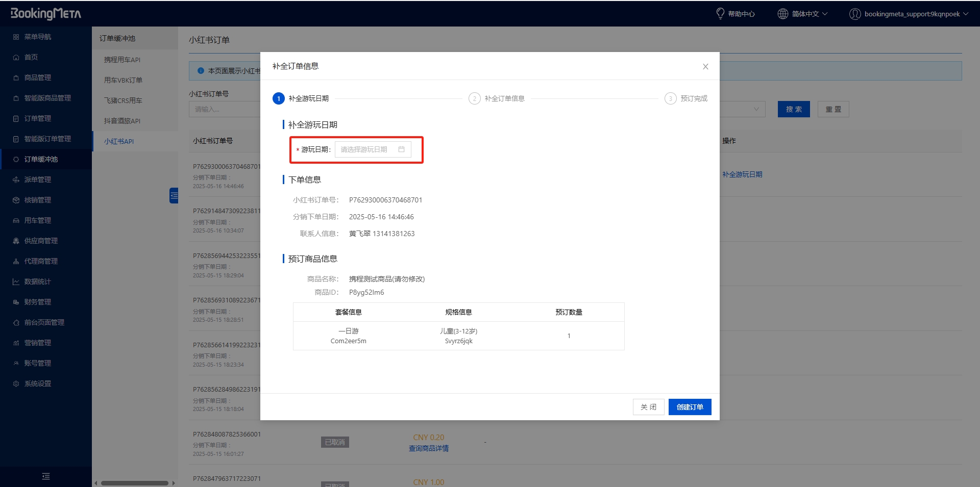Open the 核销管理 sidebar icon

(16, 200)
